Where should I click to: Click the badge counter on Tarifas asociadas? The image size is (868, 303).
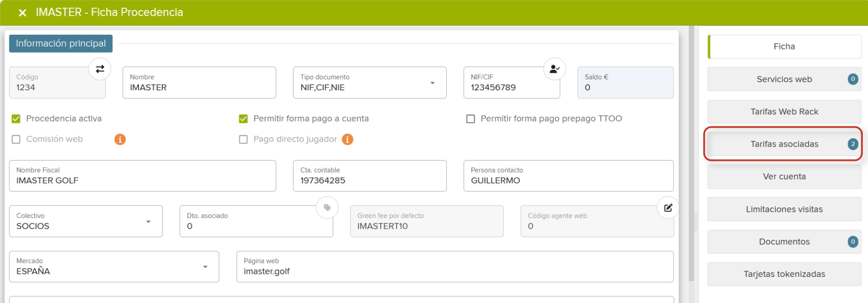[x=852, y=144]
